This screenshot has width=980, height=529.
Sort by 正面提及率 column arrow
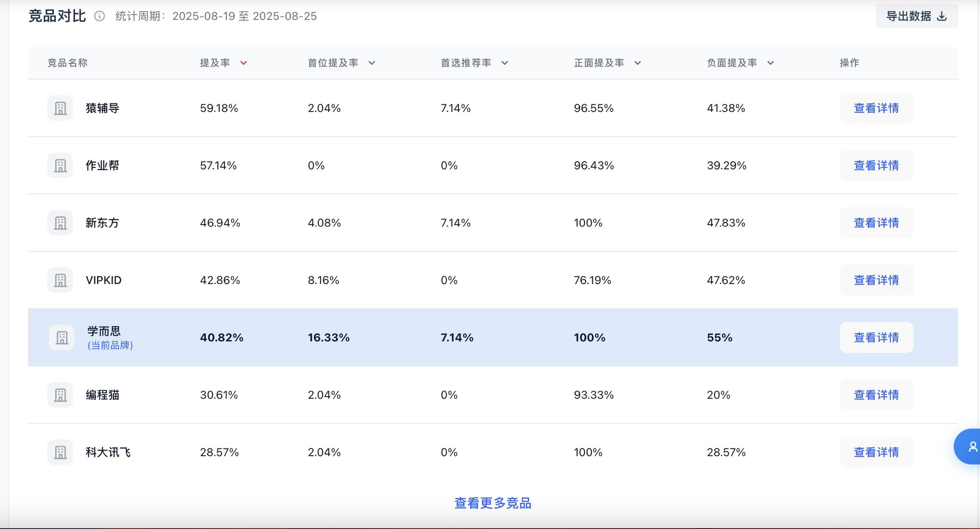[x=638, y=63]
